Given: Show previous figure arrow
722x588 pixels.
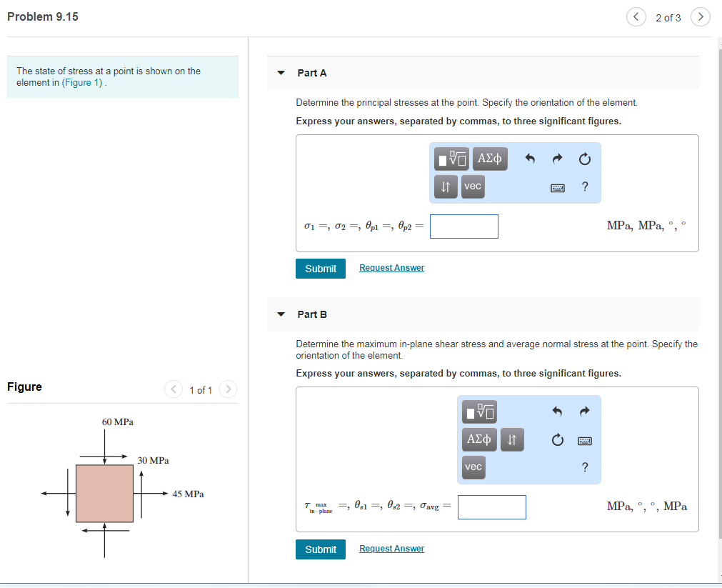Looking at the screenshot, I should click(174, 389).
